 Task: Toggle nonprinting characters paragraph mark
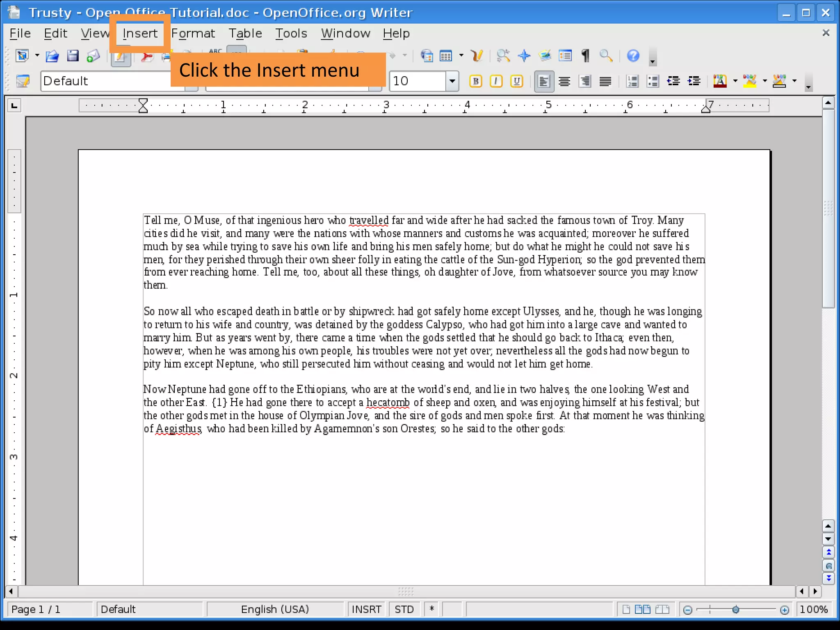pyautogui.click(x=585, y=56)
